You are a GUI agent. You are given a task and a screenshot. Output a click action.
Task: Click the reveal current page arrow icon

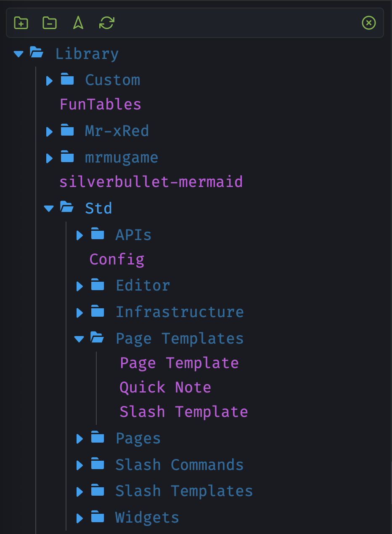click(78, 23)
